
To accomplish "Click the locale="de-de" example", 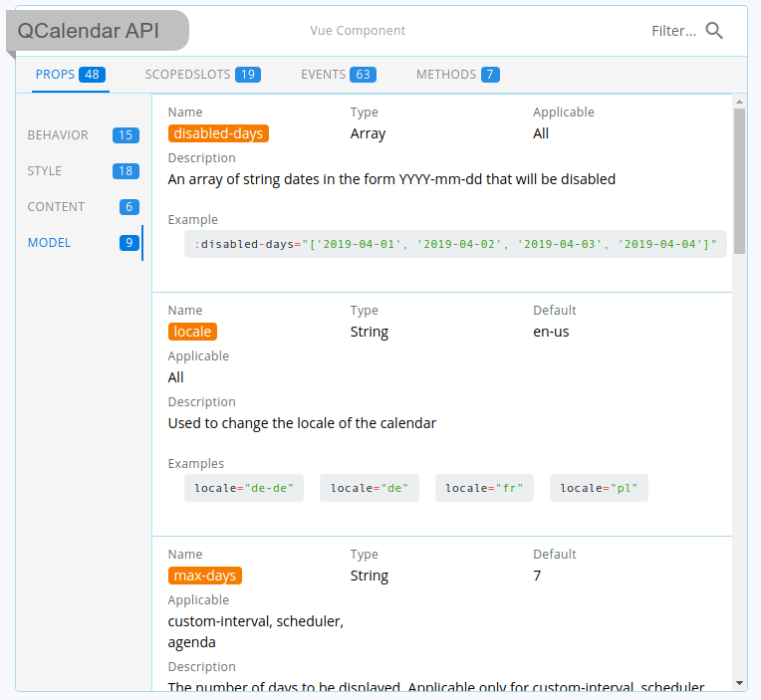I will coord(244,488).
